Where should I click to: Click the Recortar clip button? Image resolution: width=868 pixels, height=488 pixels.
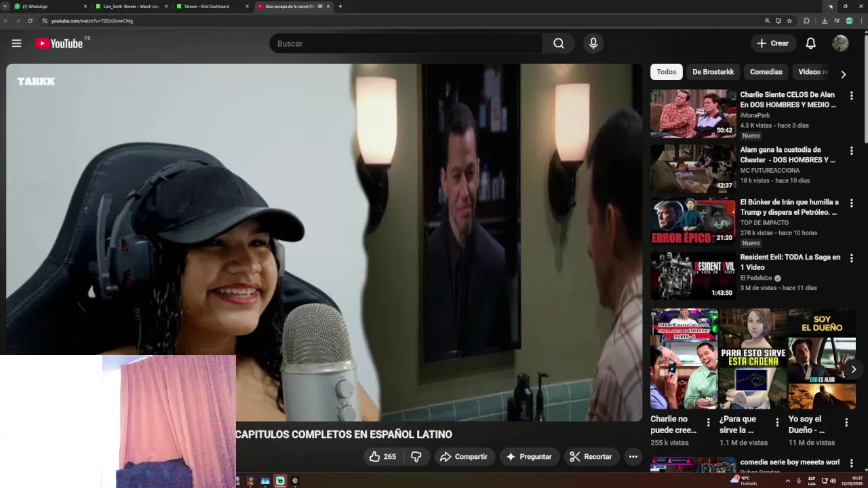tap(591, 457)
